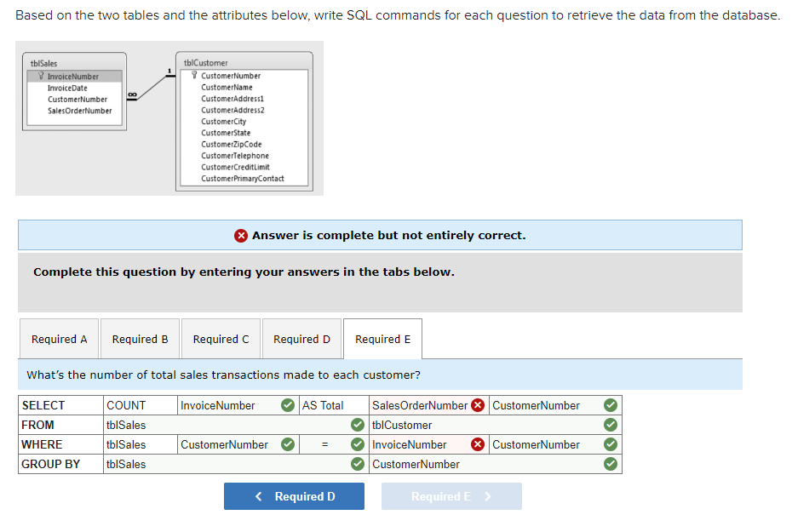Click the green check after first WHERE CustomerNumber
This screenshot has width=792, height=532.
288,444
